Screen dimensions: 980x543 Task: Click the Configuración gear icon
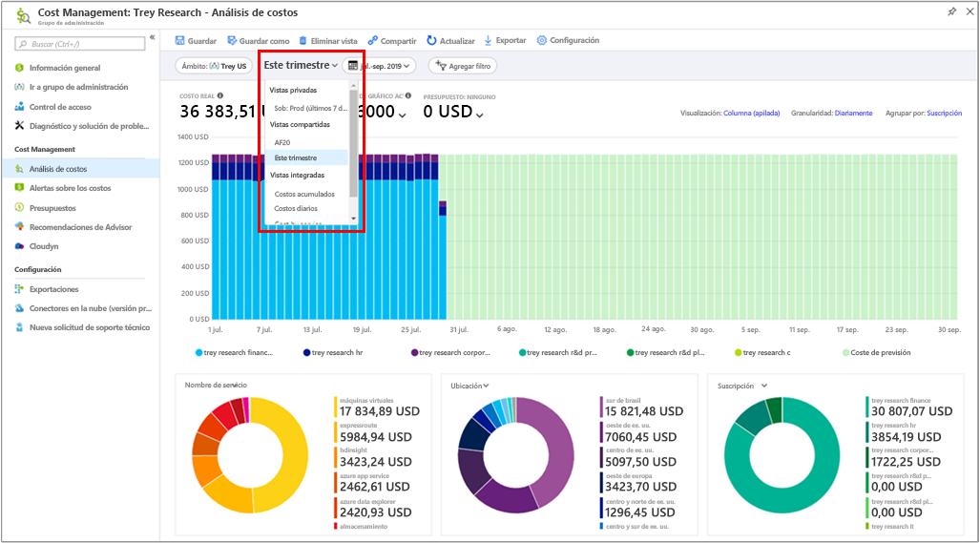[x=542, y=41]
